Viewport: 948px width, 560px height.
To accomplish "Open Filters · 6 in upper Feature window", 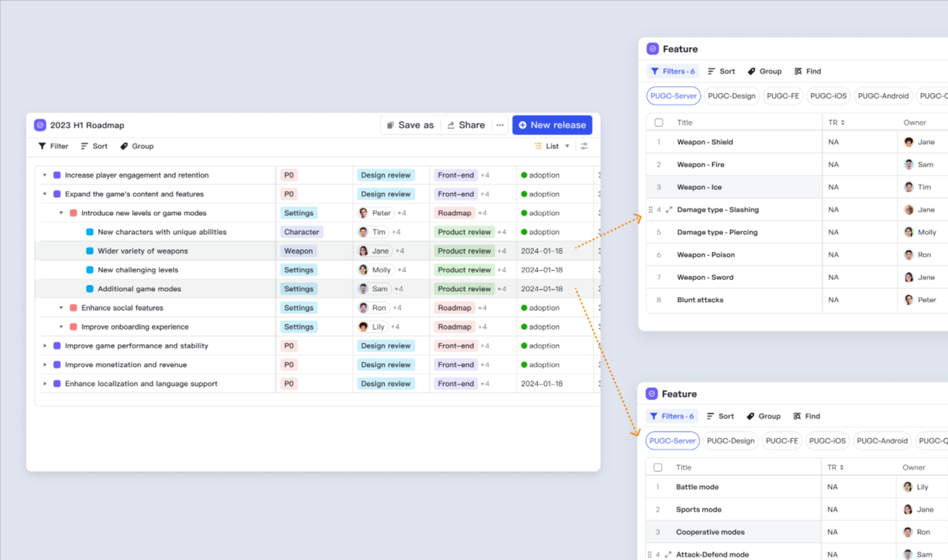I will (673, 71).
